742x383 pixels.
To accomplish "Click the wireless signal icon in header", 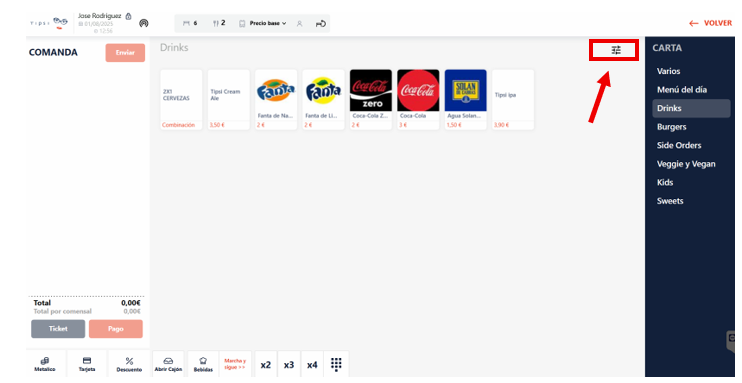I will coord(144,23).
